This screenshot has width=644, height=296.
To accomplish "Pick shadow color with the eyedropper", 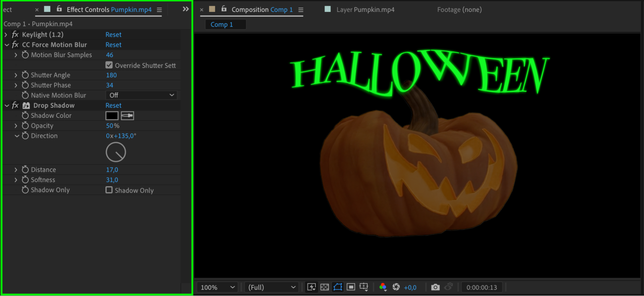I will (128, 116).
